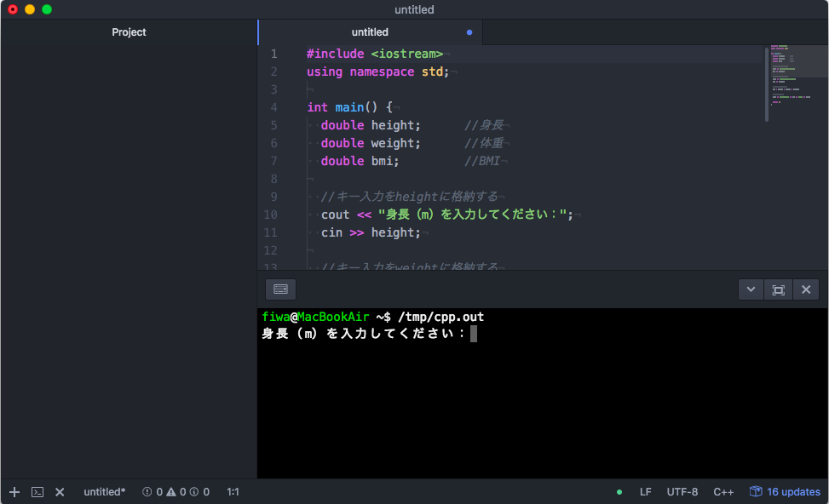Maximize the terminal panel with fullscreen icon
Viewport: 829px width, 504px height.
coord(778,289)
